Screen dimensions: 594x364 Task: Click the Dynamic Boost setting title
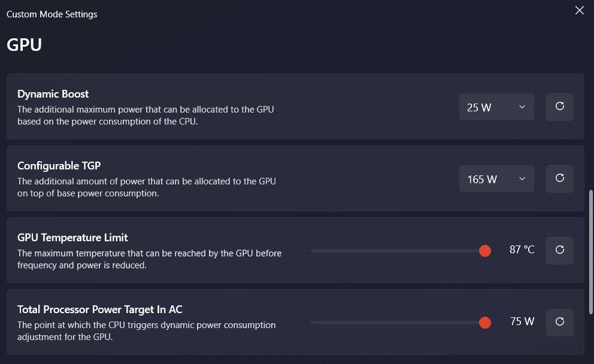click(x=53, y=94)
